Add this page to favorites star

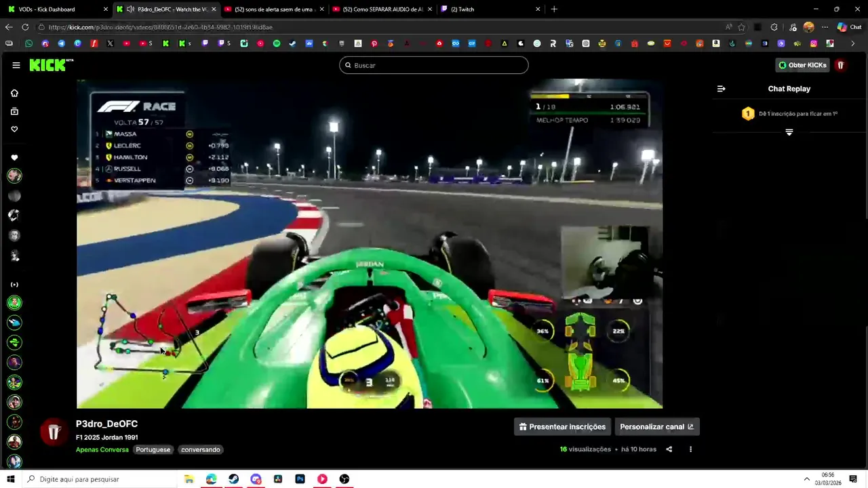(741, 27)
